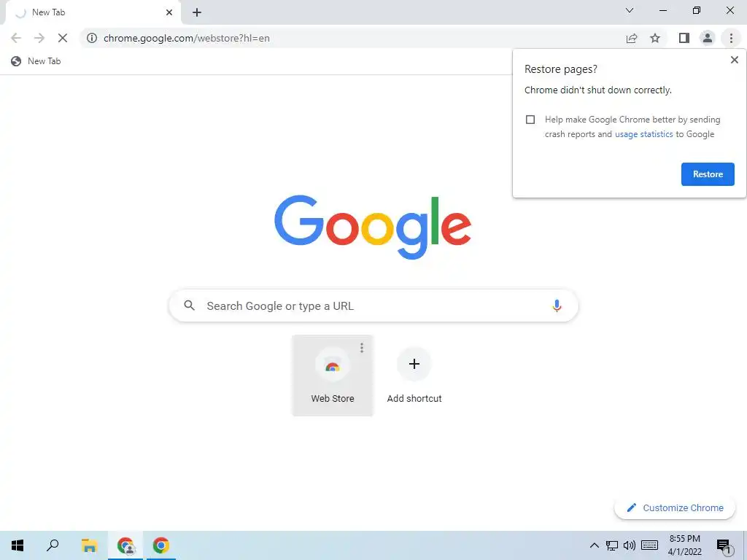Screen dimensions: 747x560
Task: Open the taskbar clock and date
Action: tap(684, 545)
